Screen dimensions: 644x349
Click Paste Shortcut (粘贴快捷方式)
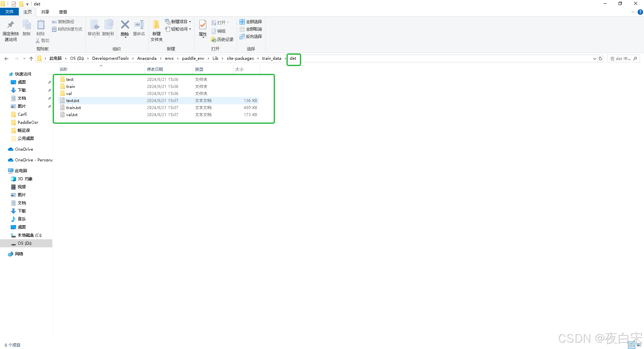coord(67,29)
